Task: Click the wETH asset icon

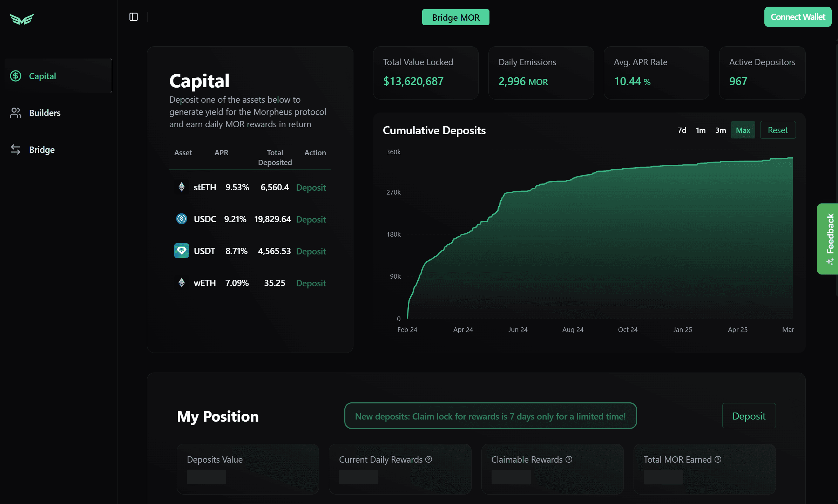Action: click(181, 283)
